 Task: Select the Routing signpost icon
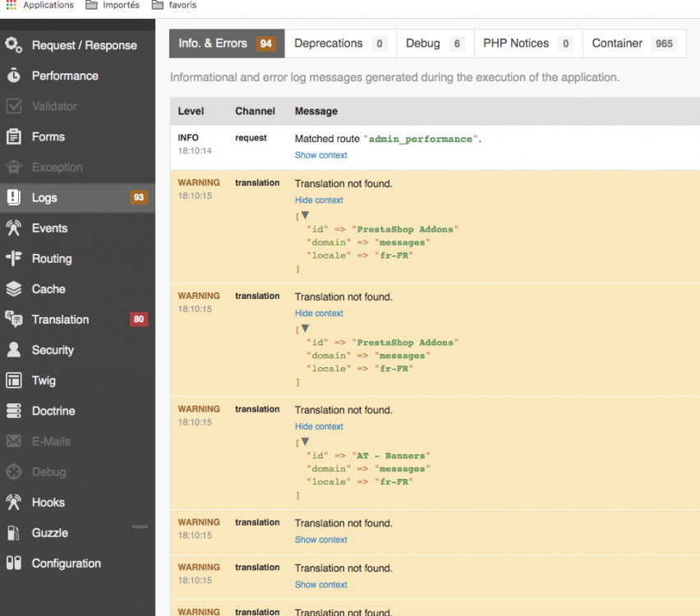pyautogui.click(x=14, y=259)
